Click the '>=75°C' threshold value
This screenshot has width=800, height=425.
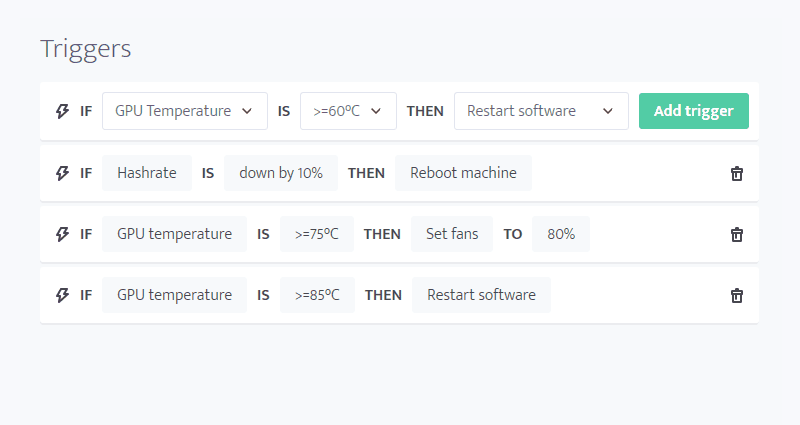click(317, 234)
